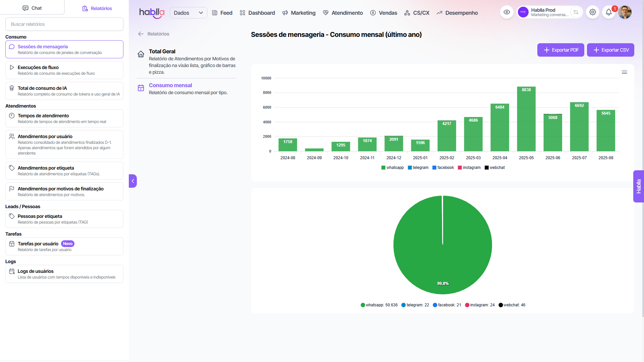Click the Buscar relatórios search field
Screen dimensions: 644x362
(x=64, y=24)
